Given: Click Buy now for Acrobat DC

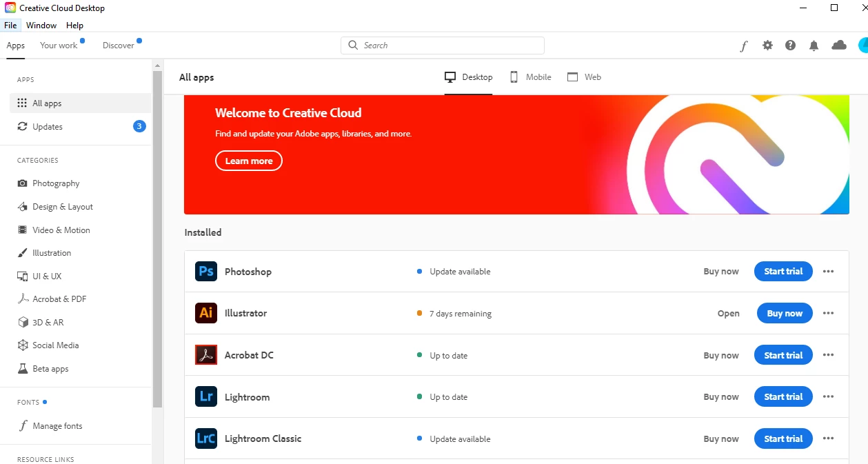Looking at the screenshot, I should 721,356.
